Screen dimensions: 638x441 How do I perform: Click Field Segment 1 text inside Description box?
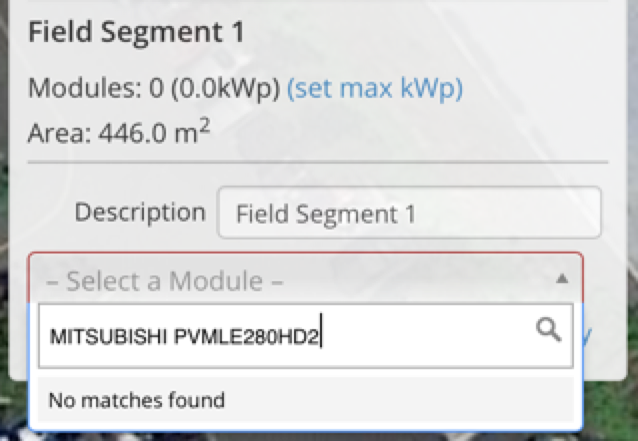point(326,214)
